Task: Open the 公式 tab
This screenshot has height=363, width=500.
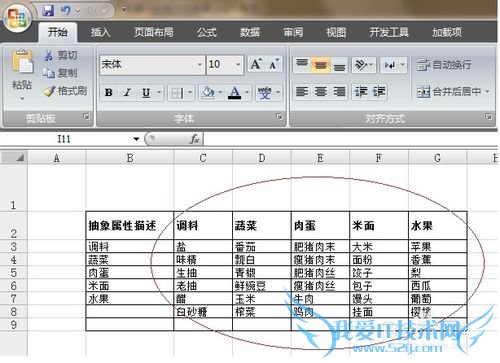Action: 207,32
